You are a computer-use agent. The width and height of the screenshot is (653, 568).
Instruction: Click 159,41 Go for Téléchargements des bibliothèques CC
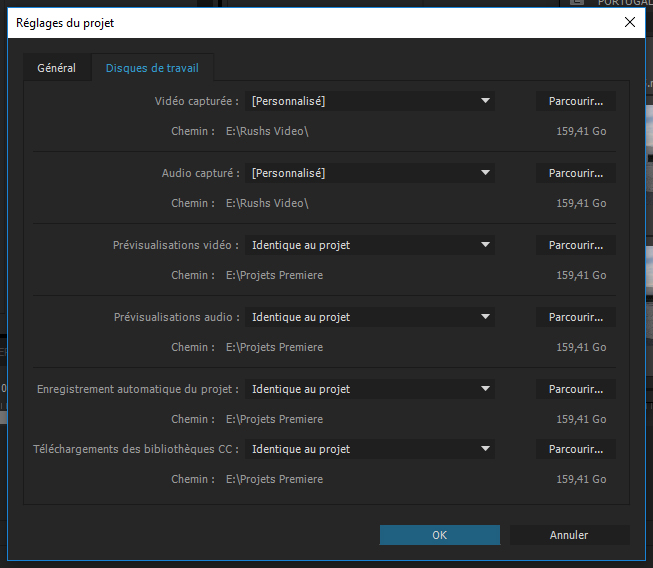pyautogui.click(x=581, y=479)
